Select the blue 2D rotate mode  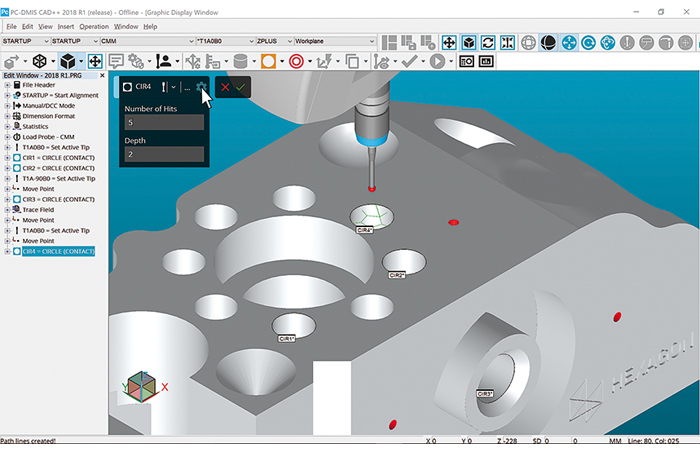point(588,43)
